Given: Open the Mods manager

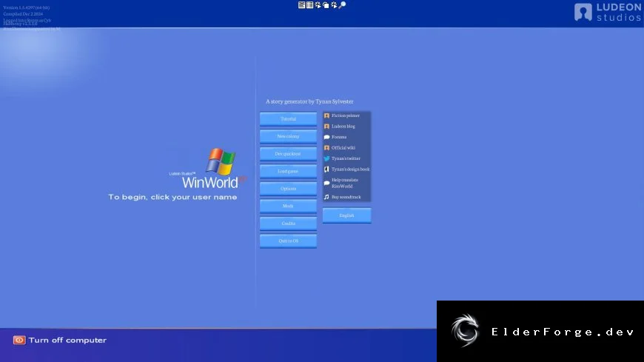Looking at the screenshot, I should coord(288,206).
